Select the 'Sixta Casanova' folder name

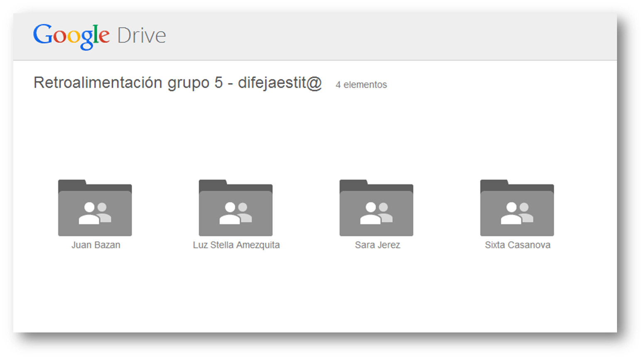518,245
